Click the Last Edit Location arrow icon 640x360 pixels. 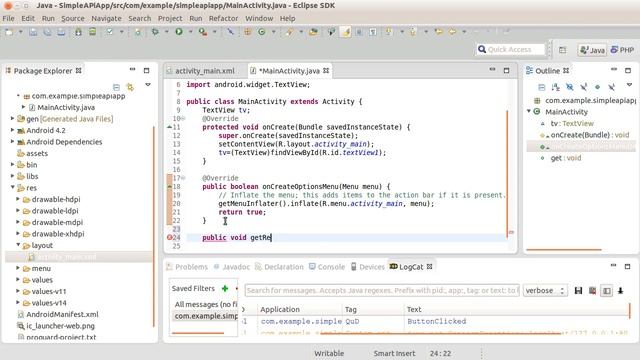tap(439, 32)
